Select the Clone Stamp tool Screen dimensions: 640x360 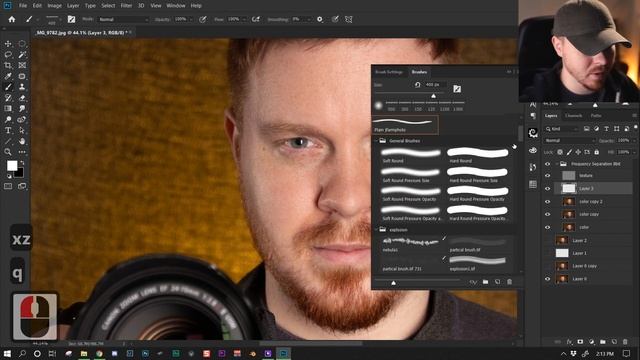pyautogui.click(x=22, y=87)
